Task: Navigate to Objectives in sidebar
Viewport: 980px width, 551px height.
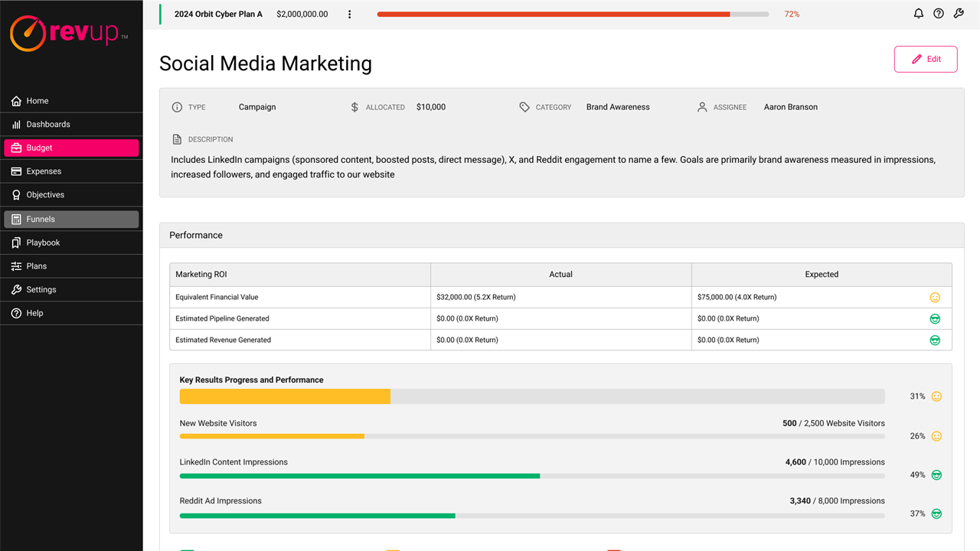Action: [x=45, y=195]
